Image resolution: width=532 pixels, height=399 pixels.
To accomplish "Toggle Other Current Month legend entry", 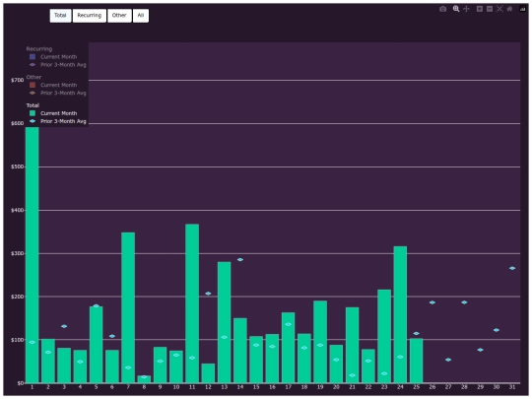I will (x=53, y=85).
